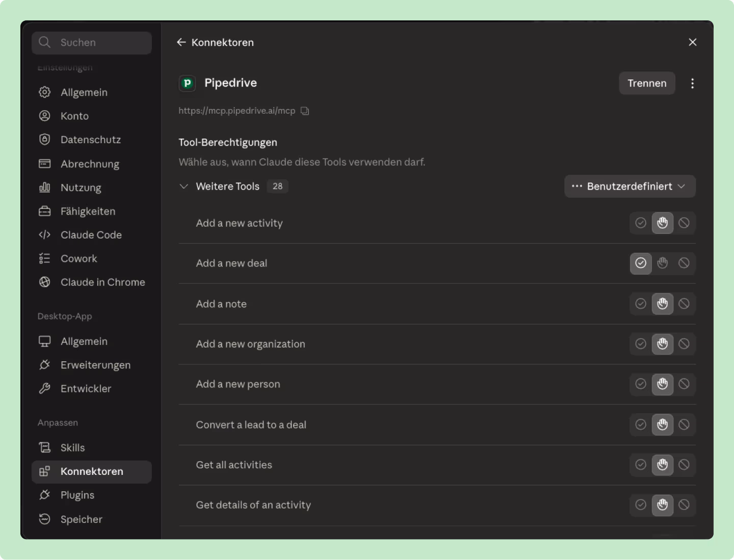Always allow 'Get details of an activity'
The width and height of the screenshot is (734, 560).
pyautogui.click(x=641, y=505)
